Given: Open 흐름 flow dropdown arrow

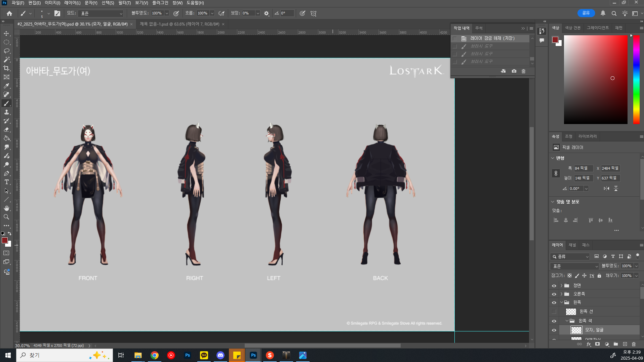Looking at the screenshot, I should click(x=212, y=13).
